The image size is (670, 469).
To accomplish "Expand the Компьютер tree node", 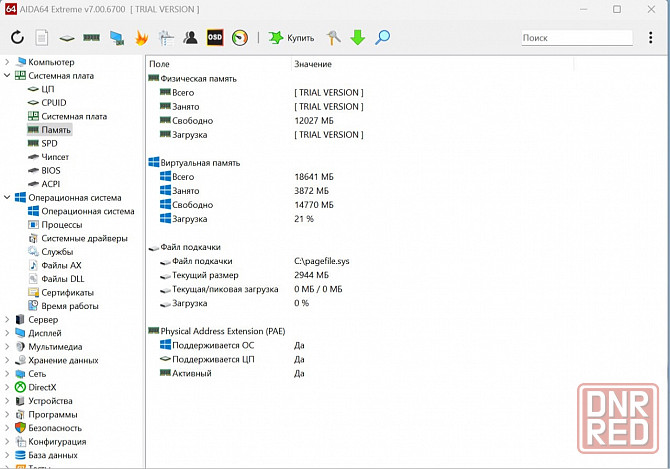I will (x=8, y=62).
